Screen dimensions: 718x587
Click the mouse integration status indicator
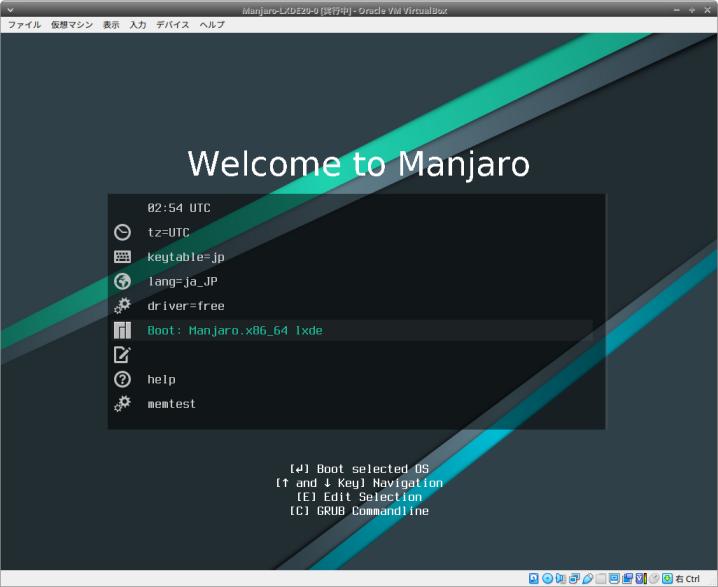click(x=654, y=578)
